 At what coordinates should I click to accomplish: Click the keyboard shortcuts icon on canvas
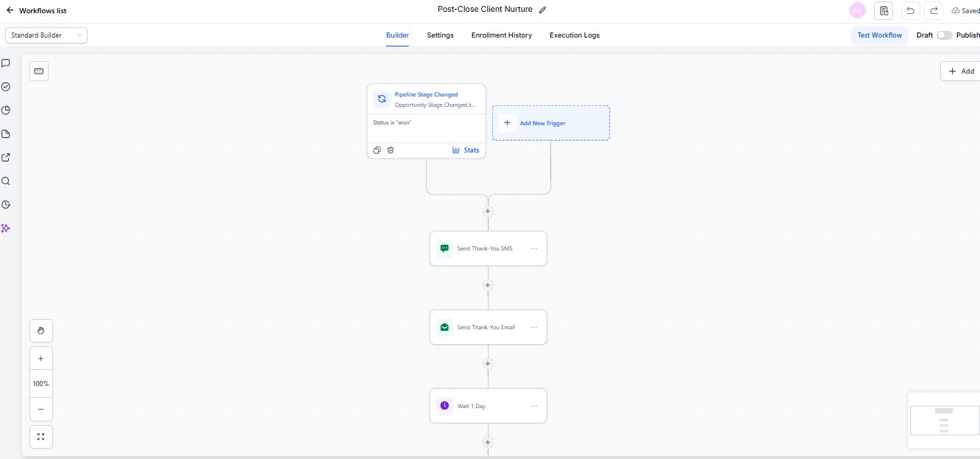(39, 71)
